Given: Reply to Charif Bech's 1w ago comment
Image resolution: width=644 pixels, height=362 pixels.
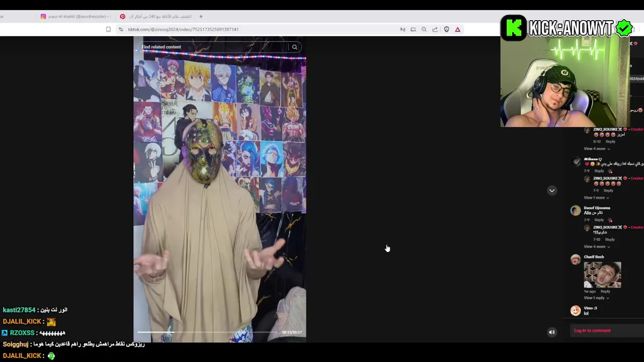Looking at the screenshot, I should click(605, 291).
